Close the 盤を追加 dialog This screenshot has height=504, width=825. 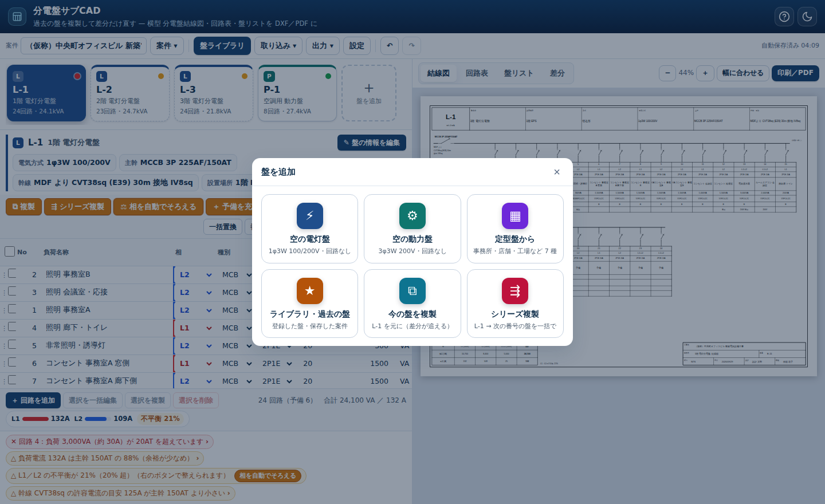(x=557, y=172)
